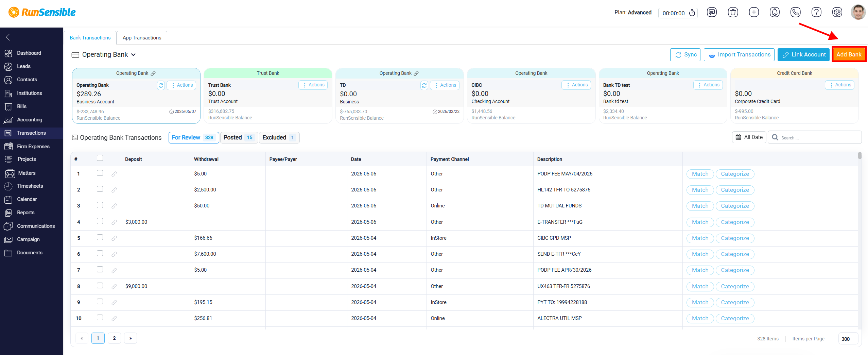This screenshot has height=355, width=868.
Task: Check the box for row 1 PODP FEE MAY
Action: 100,173
